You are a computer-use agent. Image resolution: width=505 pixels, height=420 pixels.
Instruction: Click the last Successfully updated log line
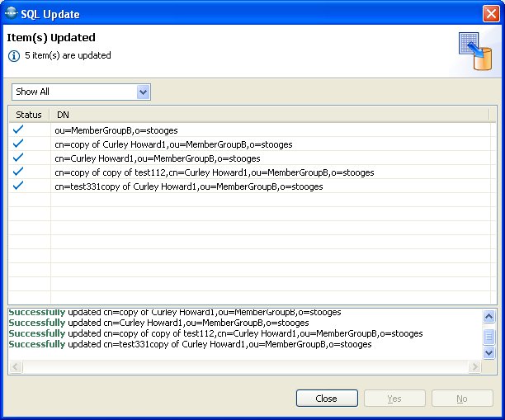pos(190,344)
